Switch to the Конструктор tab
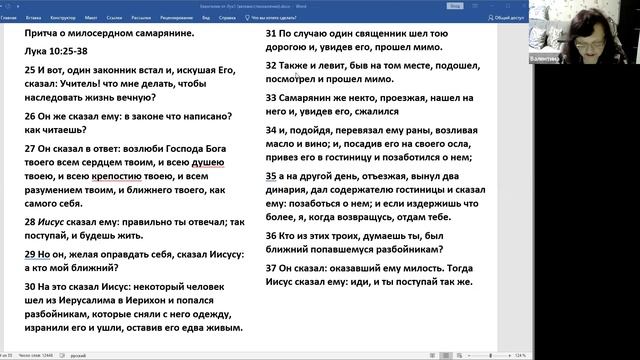Viewport: 640px width, 360px height. coord(63,18)
